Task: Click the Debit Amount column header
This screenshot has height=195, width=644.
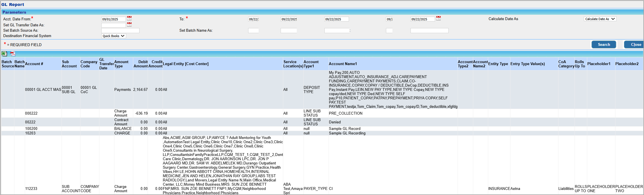Action: (x=141, y=64)
